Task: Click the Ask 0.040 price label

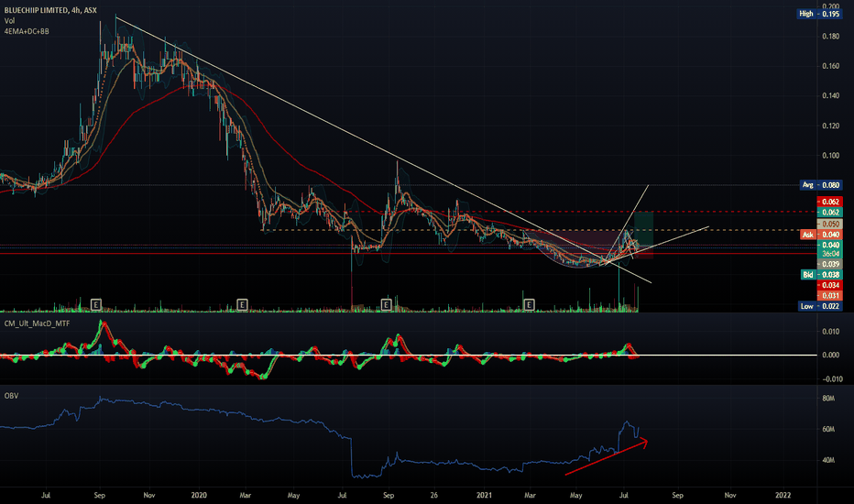Action: coord(821,235)
